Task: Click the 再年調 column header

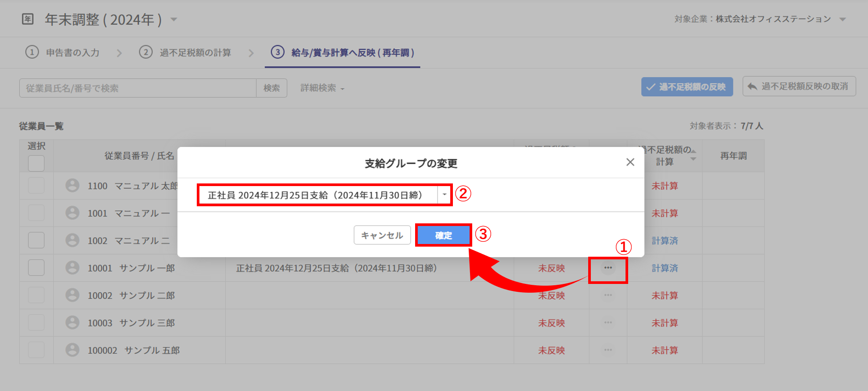Action: point(733,156)
